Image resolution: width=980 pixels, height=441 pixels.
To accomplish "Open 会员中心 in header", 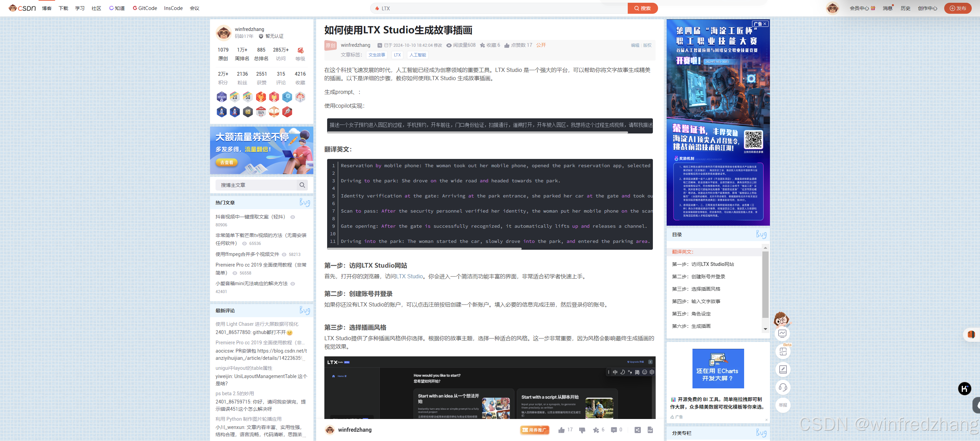I will coord(862,8).
